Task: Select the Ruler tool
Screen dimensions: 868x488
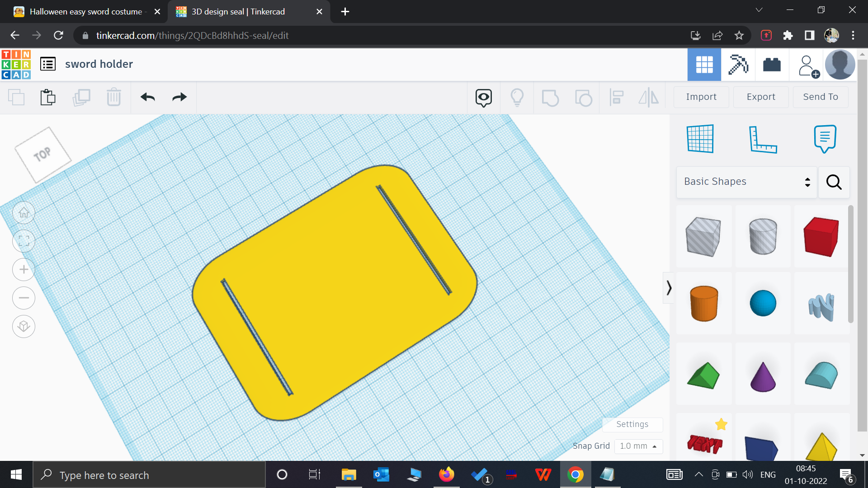Action: [x=764, y=139]
